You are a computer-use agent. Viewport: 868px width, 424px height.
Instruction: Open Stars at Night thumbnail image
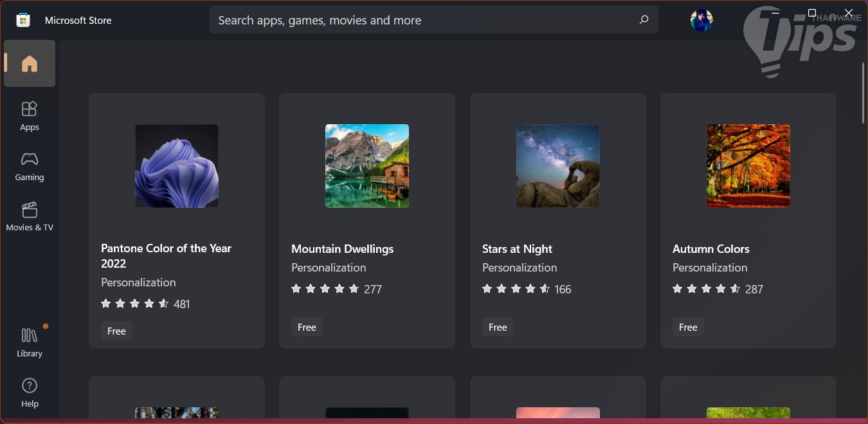tap(558, 166)
